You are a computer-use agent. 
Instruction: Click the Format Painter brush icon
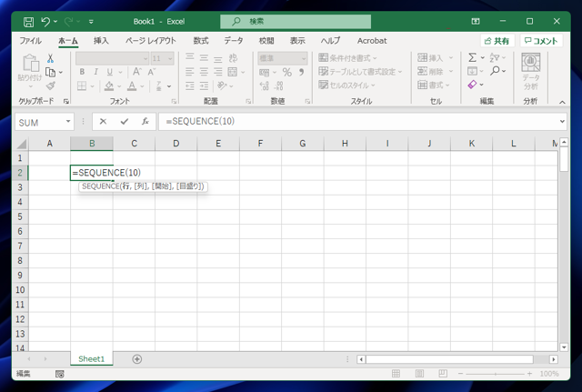coord(51,85)
